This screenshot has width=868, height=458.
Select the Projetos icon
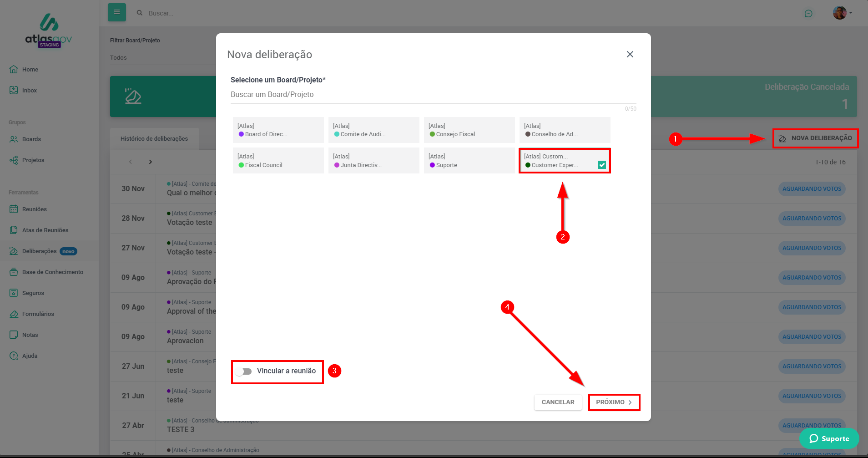pos(14,160)
